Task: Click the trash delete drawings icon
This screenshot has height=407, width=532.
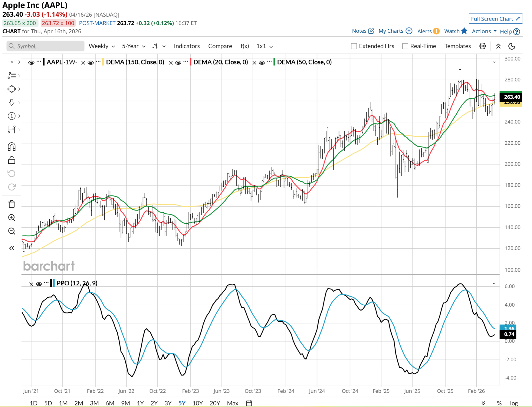Action: pyautogui.click(x=12, y=204)
